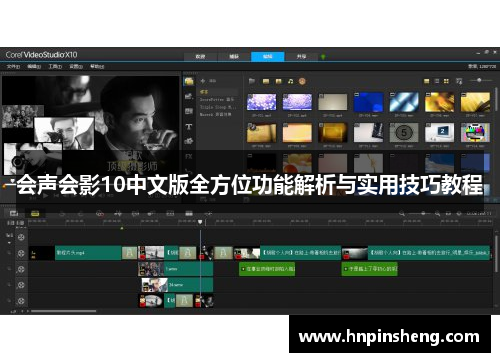
Task: Switch library to list view
Action: click(x=437, y=81)
